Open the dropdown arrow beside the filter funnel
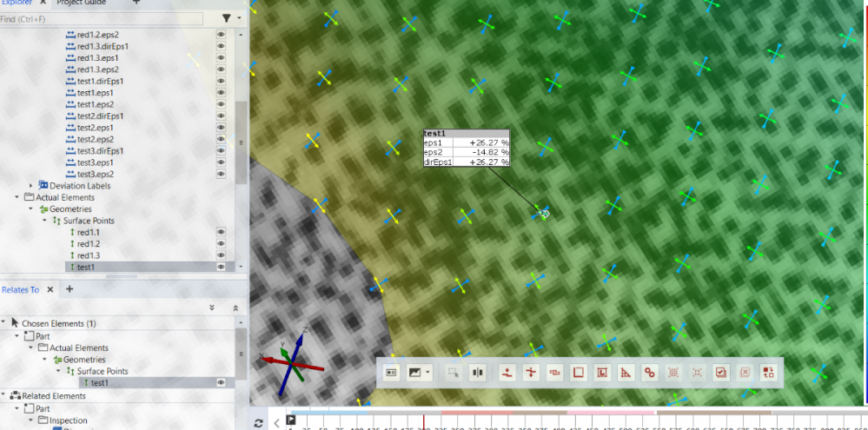Image resolution: width=868 pixels, height=430 pixels. point(239,19)
